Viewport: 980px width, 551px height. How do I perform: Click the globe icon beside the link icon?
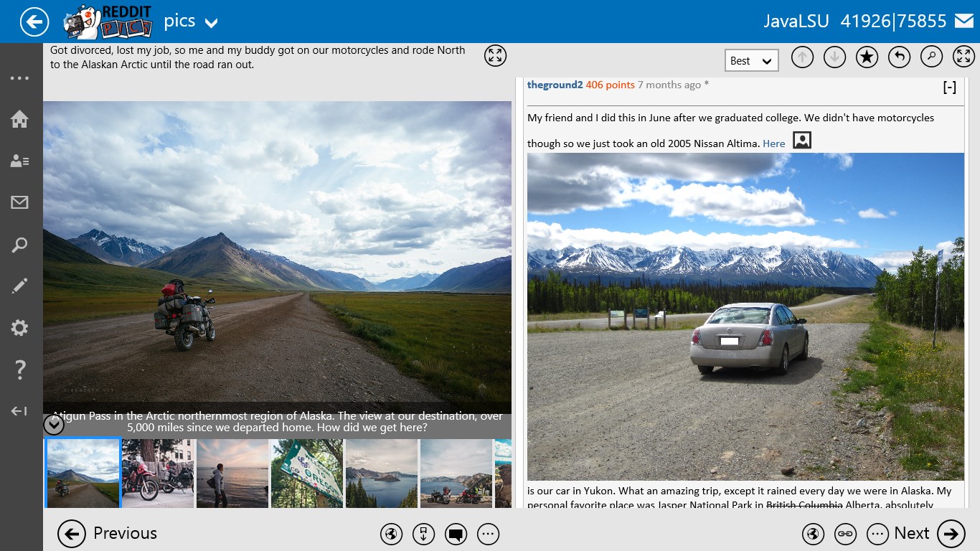click(x=813, y=534)
